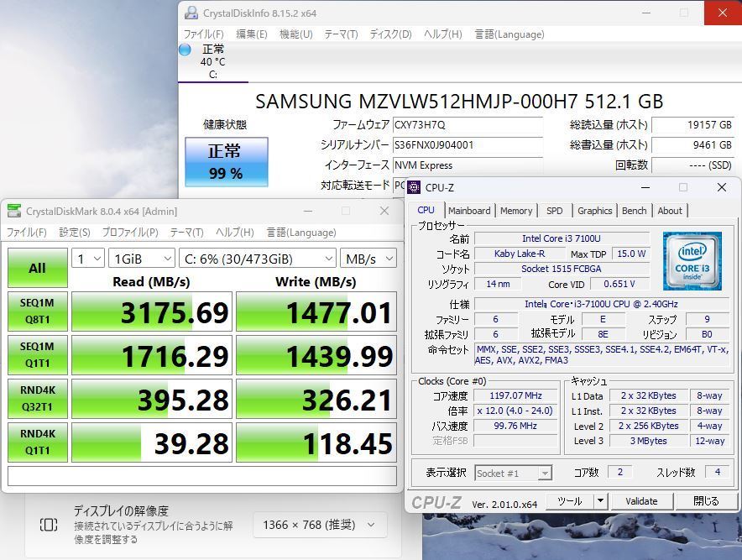Image resolution: width=742 pixels, height=560 pixels.
Task: Open ディスク(D) menu in CrystalDiskInfo
Action: pyautogui.click(x=390, y=34)
